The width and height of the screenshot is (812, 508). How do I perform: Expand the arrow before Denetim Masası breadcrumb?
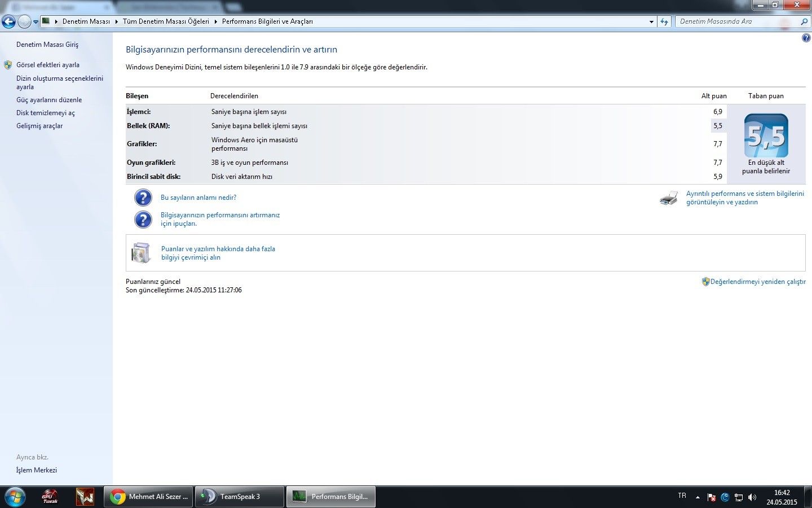click(56, 21)
